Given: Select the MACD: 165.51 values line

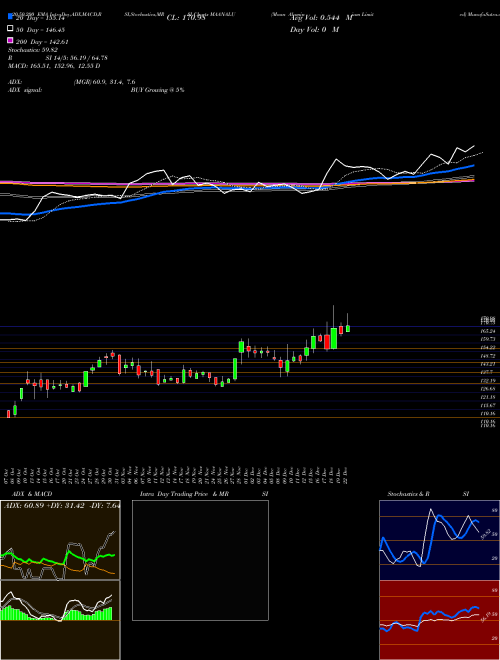Looking at the screenshot, I should pyautogui.click(x=54, y=66).
